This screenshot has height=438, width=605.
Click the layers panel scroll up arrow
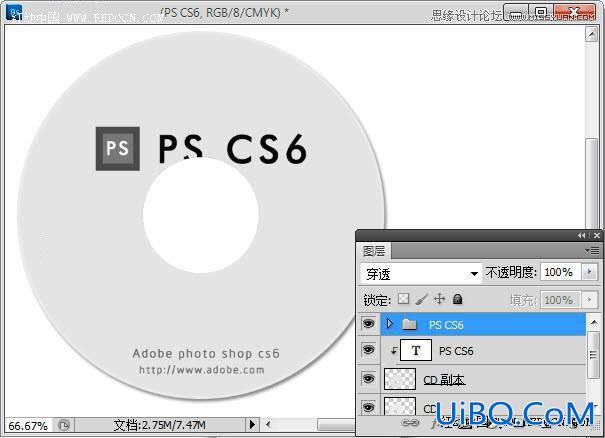click(594, 322)
